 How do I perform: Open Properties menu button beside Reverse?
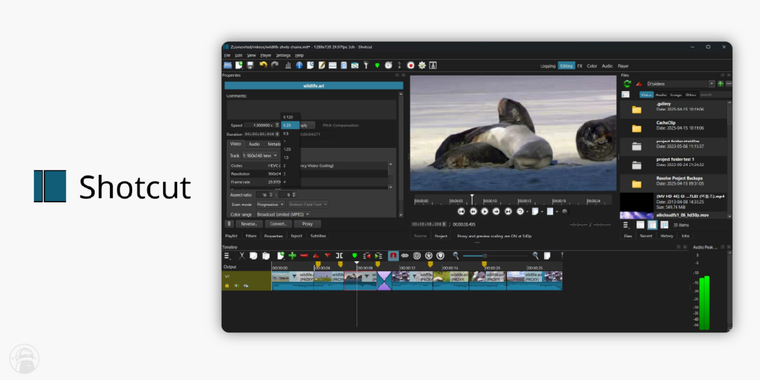click(230, 224)
